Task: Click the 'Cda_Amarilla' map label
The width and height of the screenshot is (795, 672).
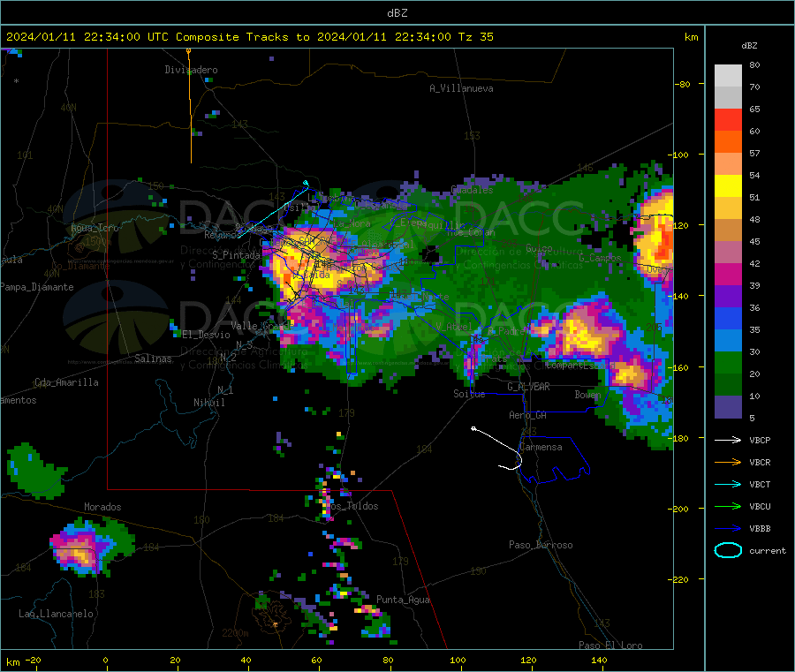Action: click(66, 382)
